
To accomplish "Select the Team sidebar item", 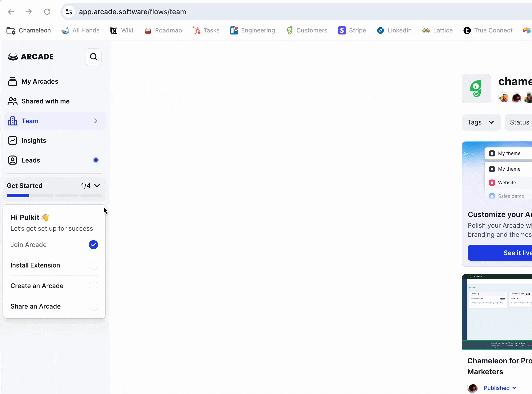I will coord(55,121).
